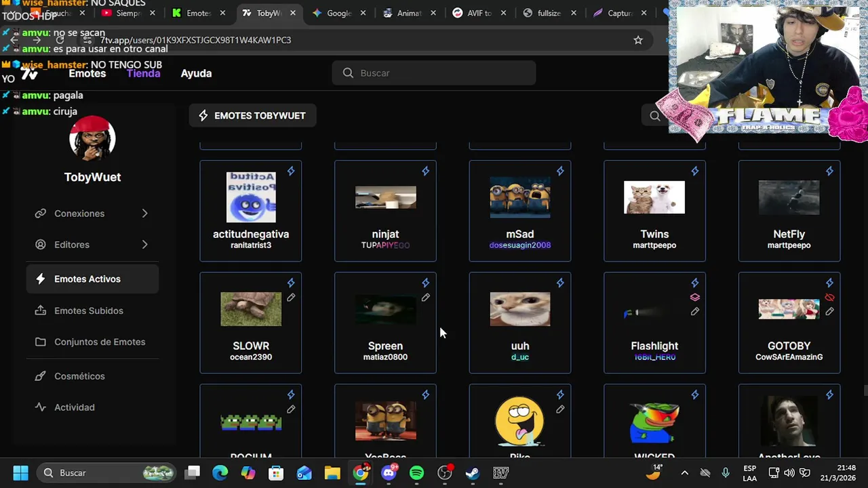Click emote author dosesuagin2008
868x488 pixels.
(x=520, y=245)
